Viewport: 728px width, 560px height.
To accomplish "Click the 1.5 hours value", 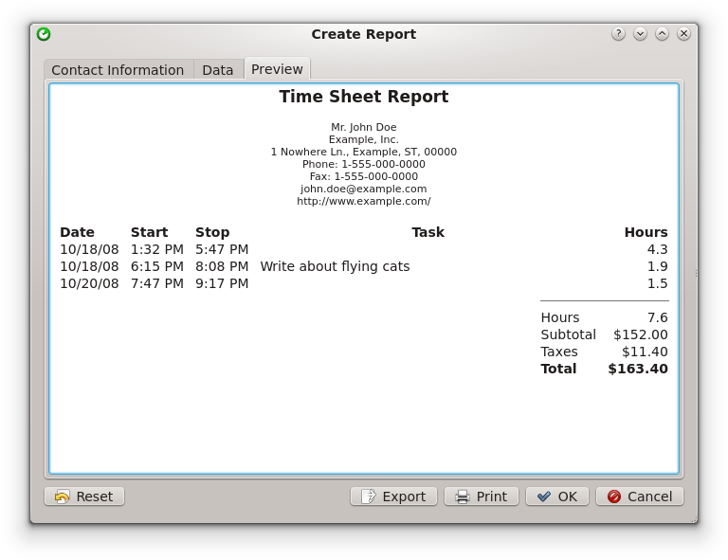I will [x=658, y=283].
